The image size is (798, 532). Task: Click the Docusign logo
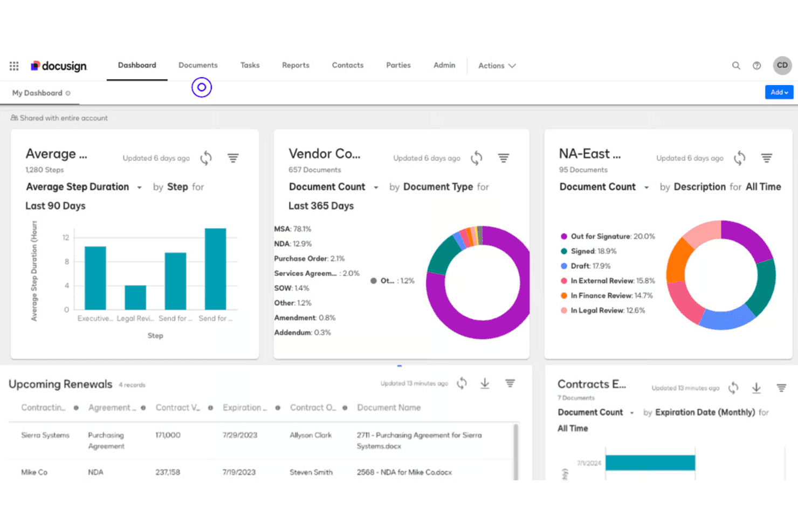click(59, 66)
